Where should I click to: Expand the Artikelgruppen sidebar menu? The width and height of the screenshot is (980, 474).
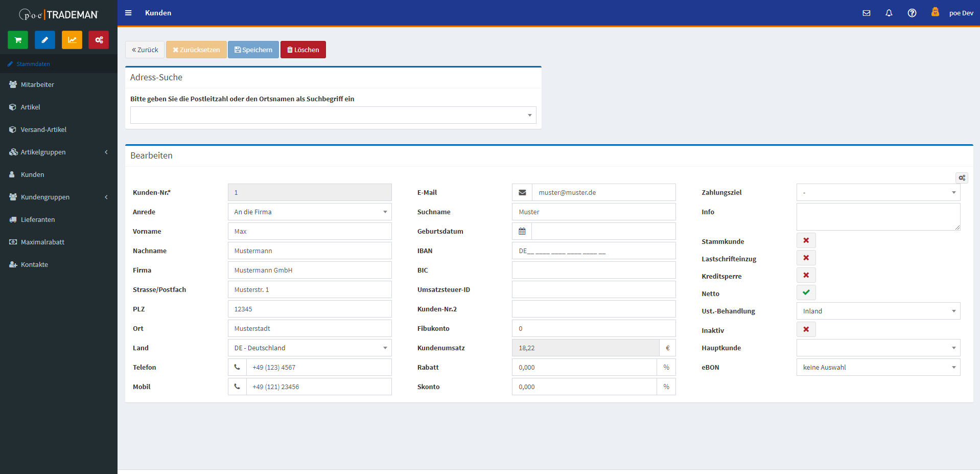[59, 152]
